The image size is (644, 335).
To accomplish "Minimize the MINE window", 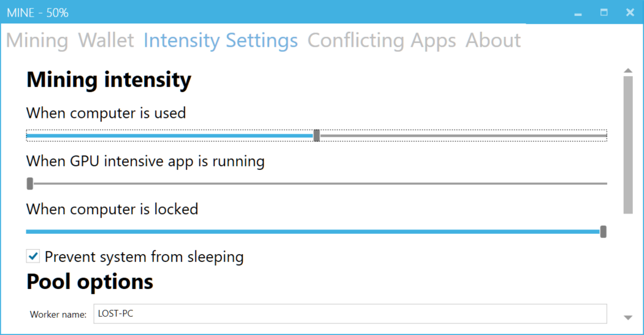I will (578, 13).
